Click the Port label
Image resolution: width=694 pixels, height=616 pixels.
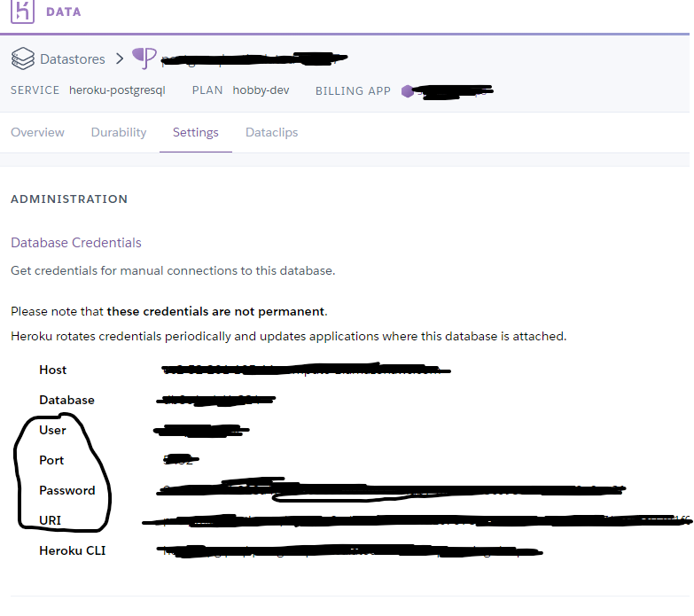click(x=51, y=460)
